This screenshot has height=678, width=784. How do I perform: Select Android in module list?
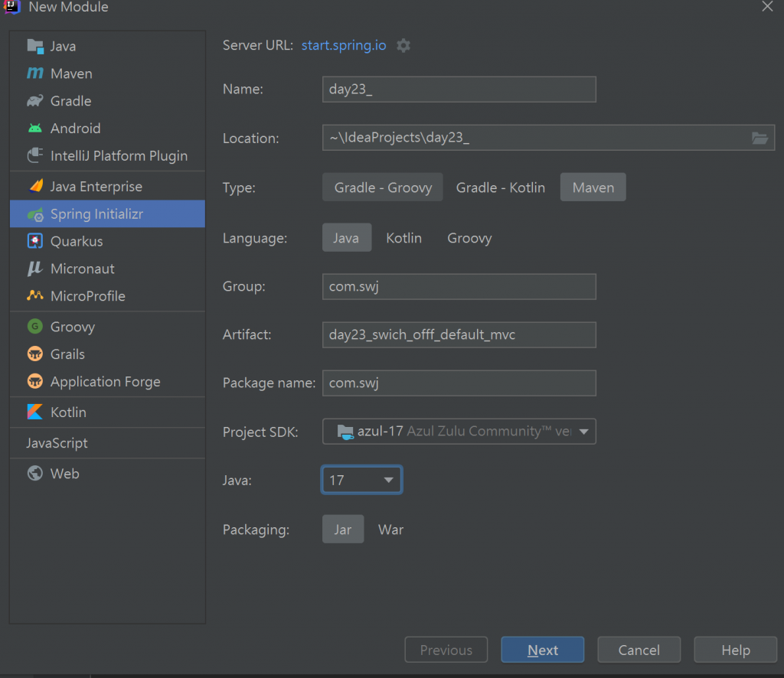(107, 129)
